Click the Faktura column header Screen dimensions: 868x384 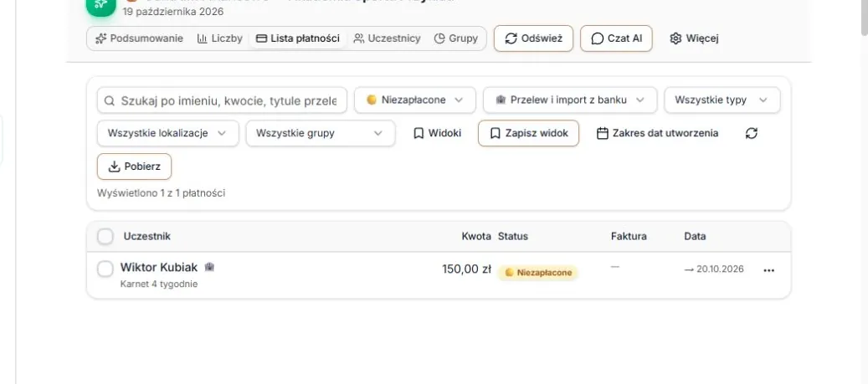coord(629,237)
